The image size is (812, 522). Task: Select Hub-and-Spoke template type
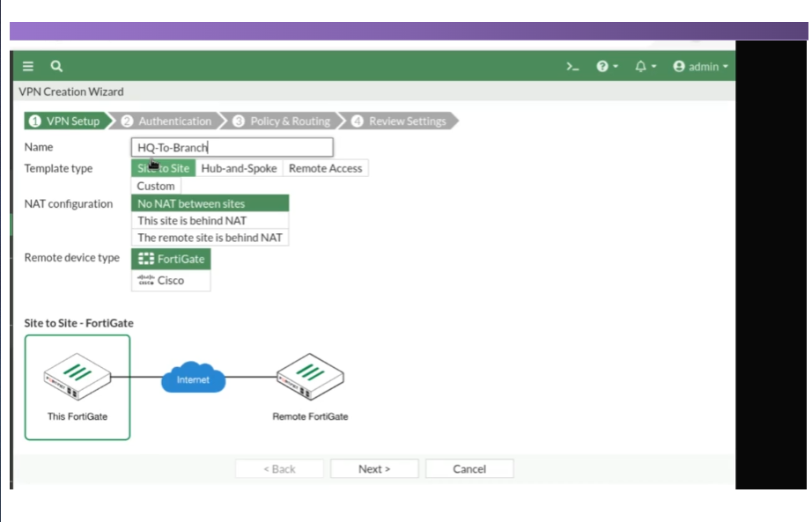click(239, 168)
